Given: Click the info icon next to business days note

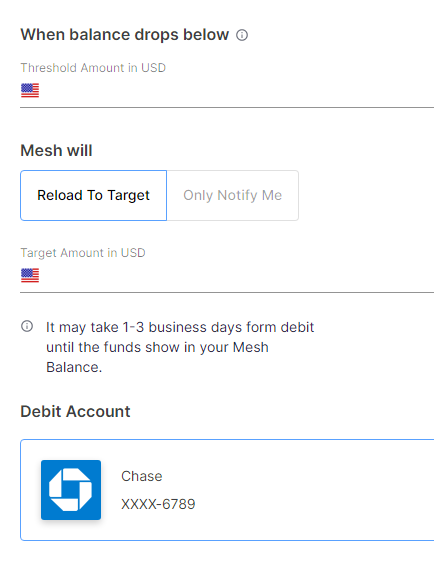Looking at the screenshot, I should tap(27, 326).
